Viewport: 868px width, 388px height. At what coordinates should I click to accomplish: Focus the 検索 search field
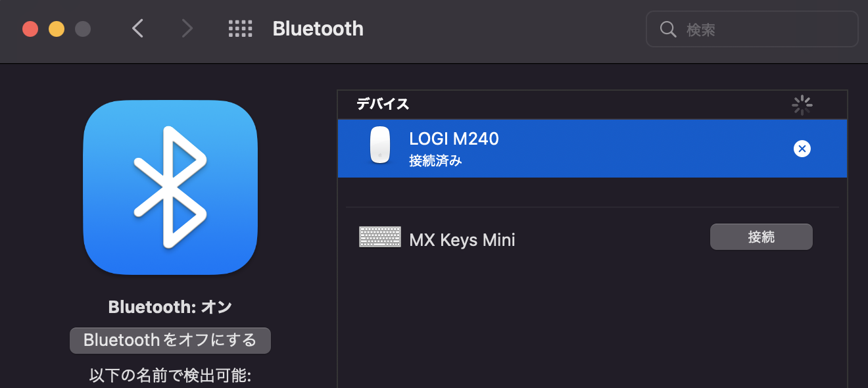click(763, 30)
